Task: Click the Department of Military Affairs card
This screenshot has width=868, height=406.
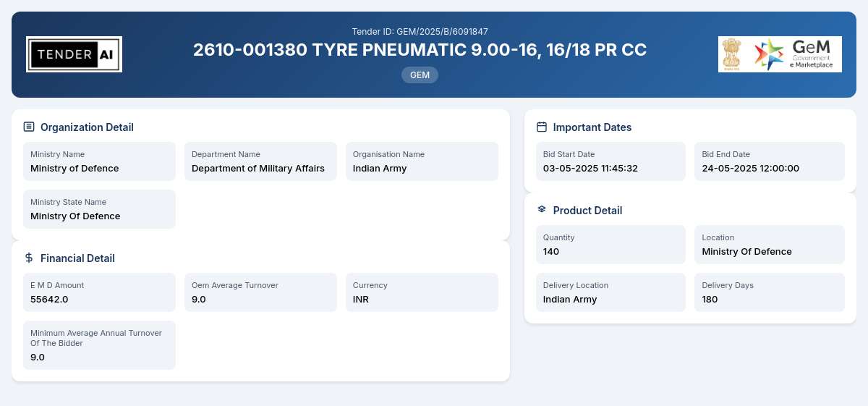Action: point(260,161)
